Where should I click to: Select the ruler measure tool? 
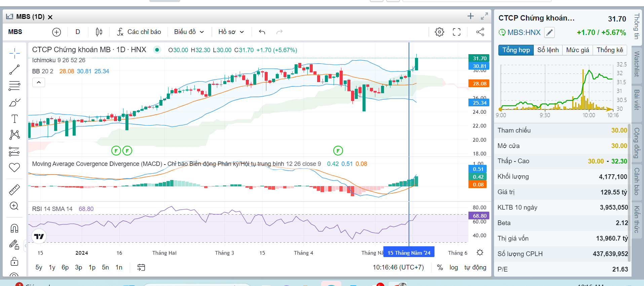(14, 190)
